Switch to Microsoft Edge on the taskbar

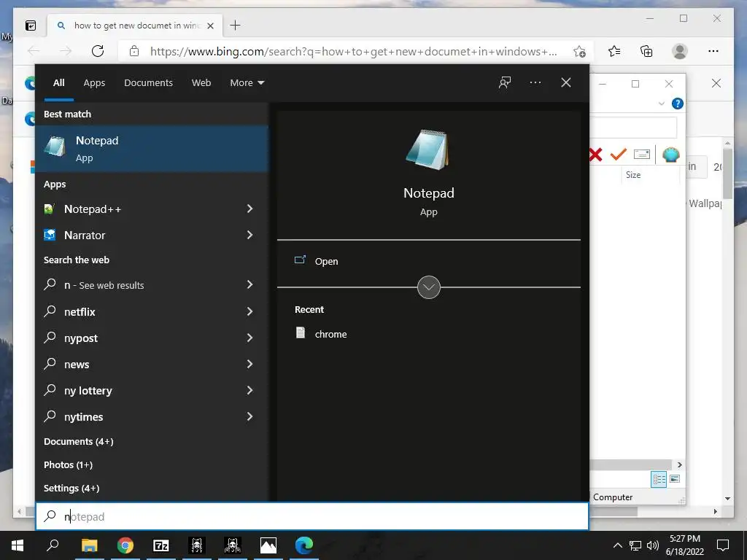304,545
